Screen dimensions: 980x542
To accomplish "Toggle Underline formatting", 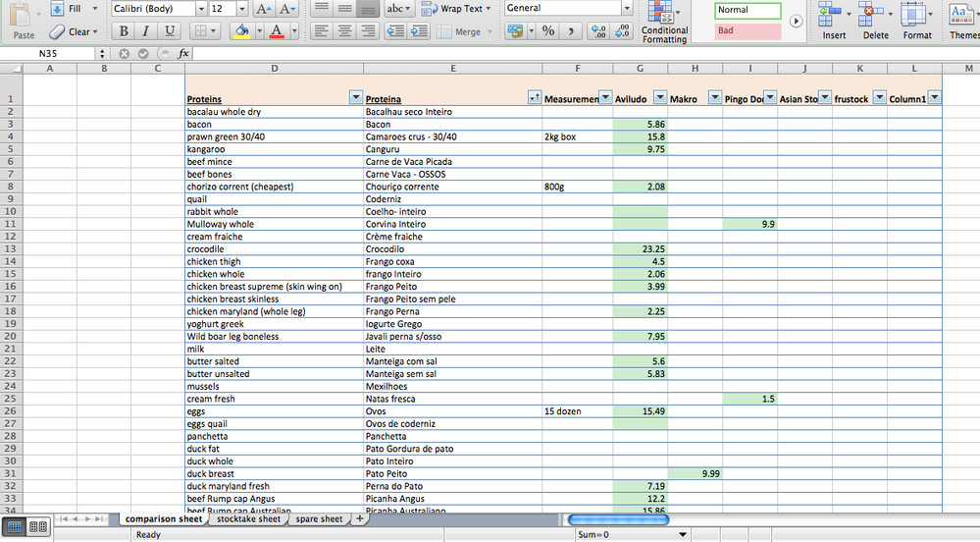I will coord(169,30).
